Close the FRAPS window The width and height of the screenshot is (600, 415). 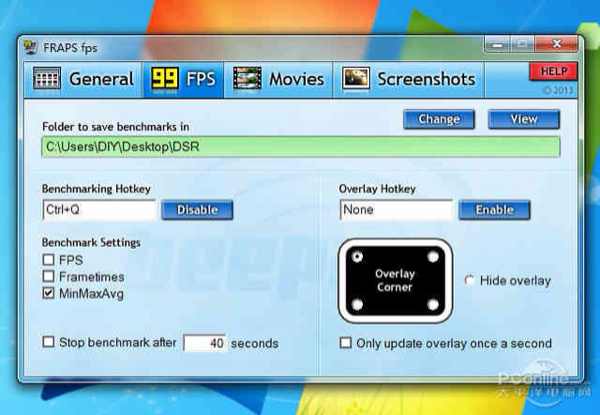(x=556, y=44)
